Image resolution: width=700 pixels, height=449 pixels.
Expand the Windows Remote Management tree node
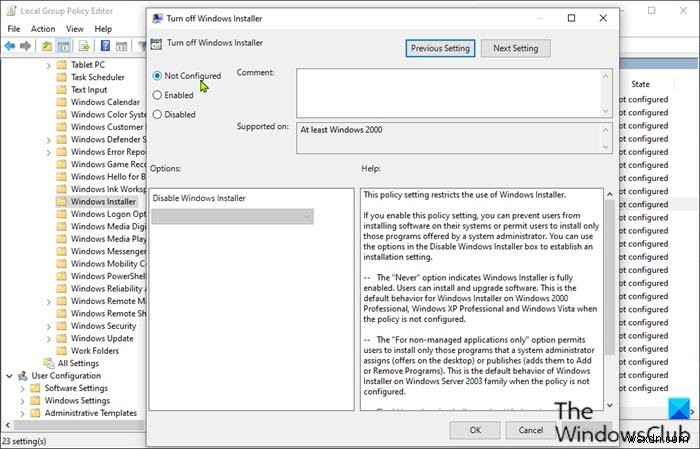(49, 301)
